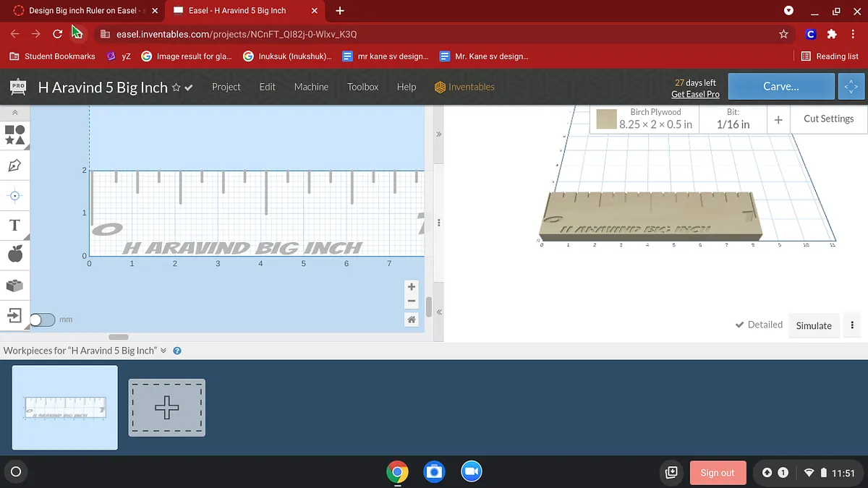Open the Machine menu

coord(311,87)
